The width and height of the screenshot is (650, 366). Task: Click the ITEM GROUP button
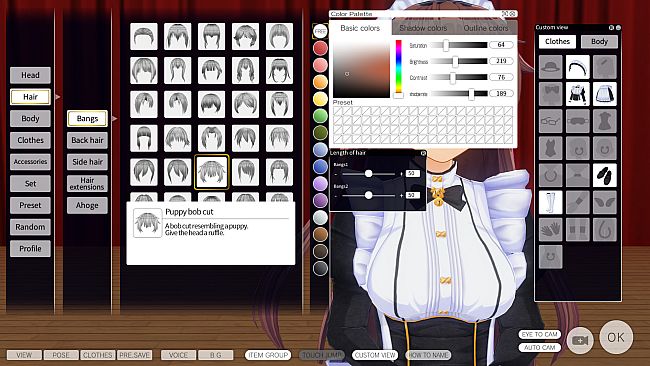click(x=268, y=355)
